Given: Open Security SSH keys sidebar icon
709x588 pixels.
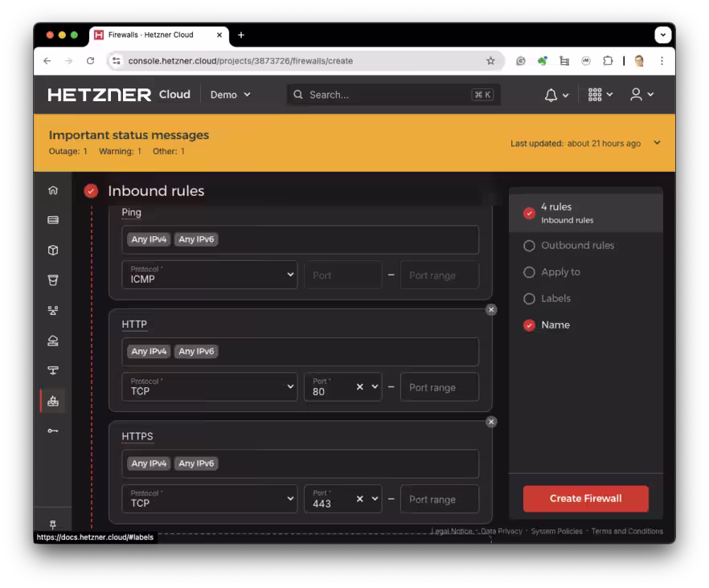Looking at the screenshot, I should click(53, 431).
